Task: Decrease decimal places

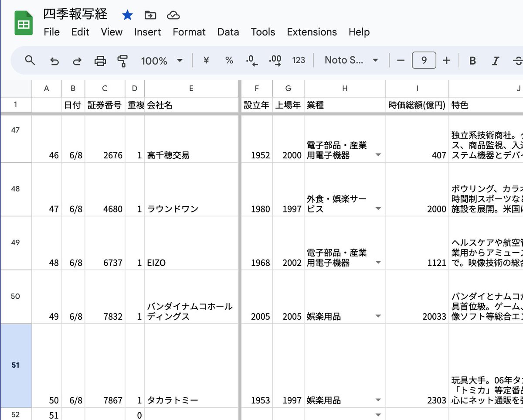Action: (x=251, y=60)
